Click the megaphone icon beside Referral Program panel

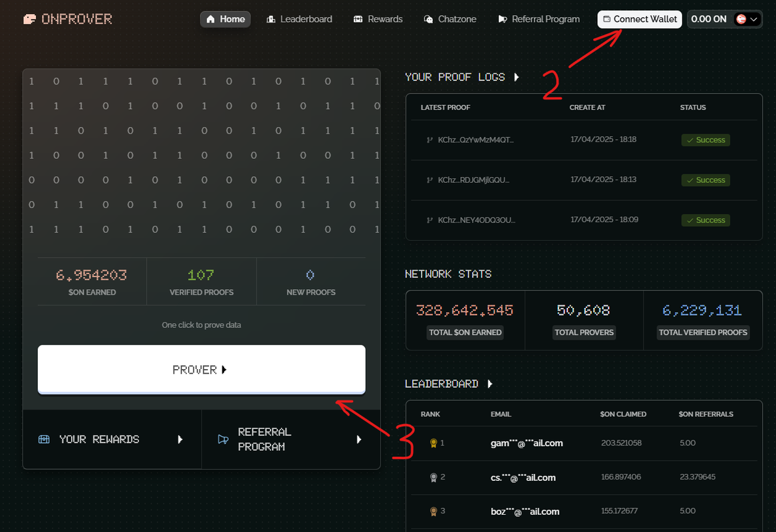coord(223,440)
